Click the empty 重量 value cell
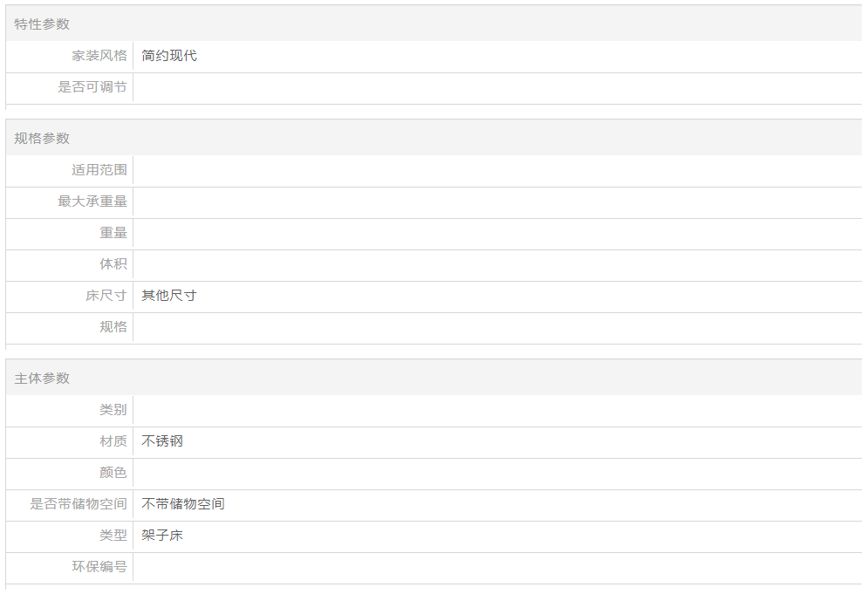 (x=497, y=233)
